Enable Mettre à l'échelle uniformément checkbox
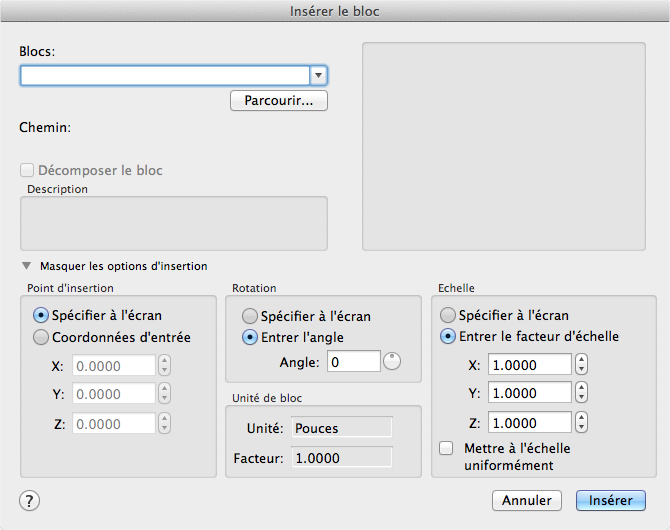The image size is (670, 530). point(446,449)
